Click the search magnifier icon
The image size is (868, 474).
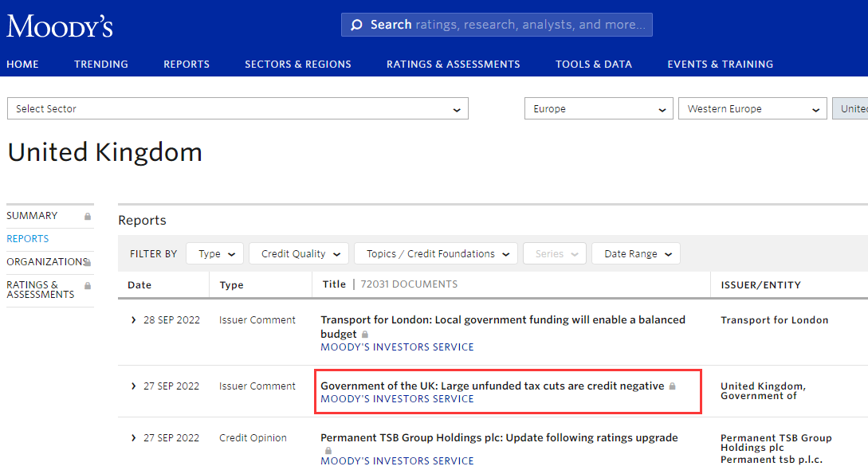[356, 25]
